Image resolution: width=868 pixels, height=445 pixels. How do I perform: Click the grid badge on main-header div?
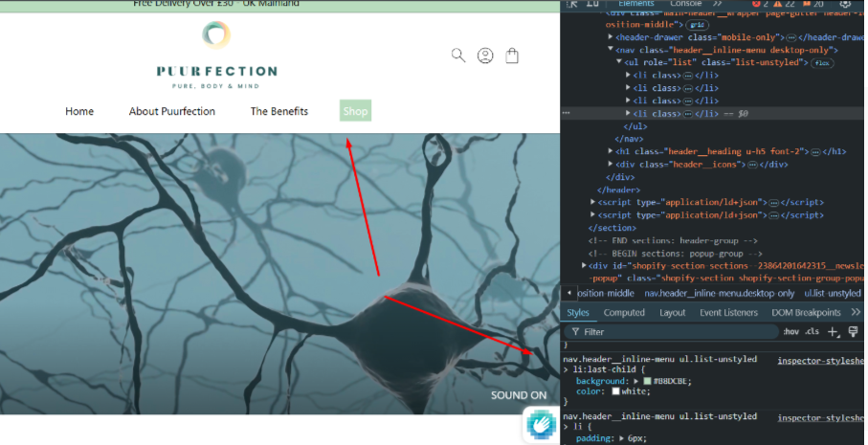(698, 24)
